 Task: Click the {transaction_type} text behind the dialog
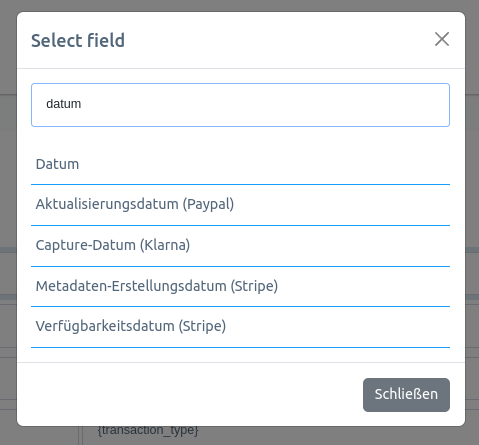point(148,430)
